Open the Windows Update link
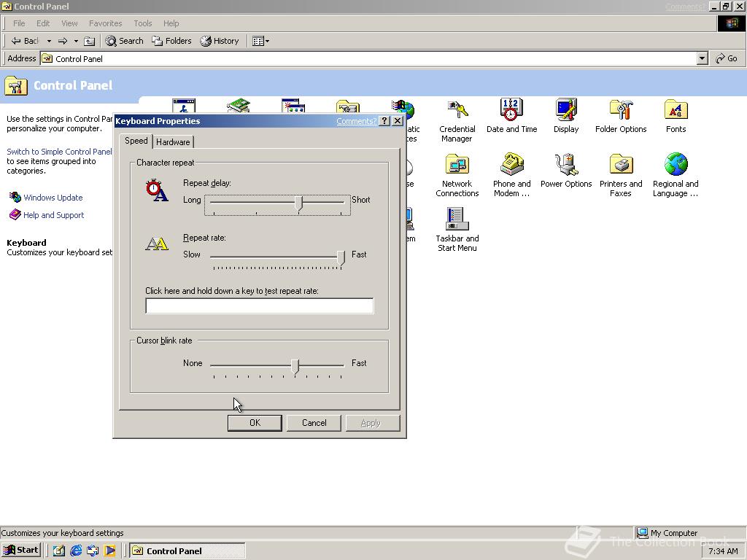747x560 pixels. point(53,198)
